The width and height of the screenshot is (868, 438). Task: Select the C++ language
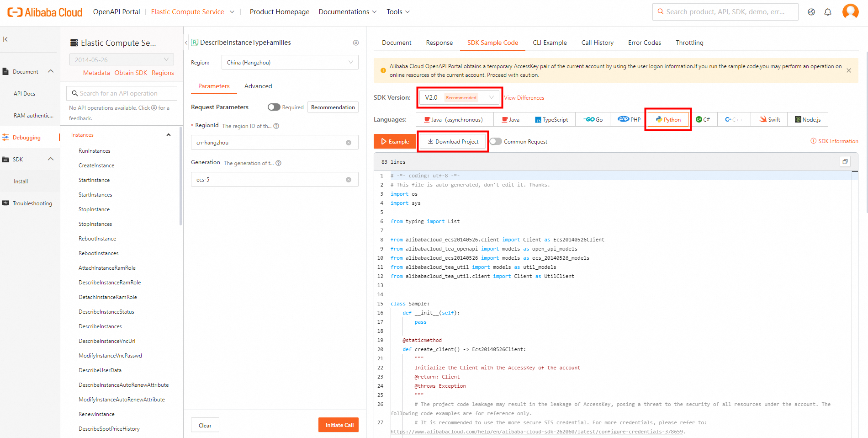click(734, 119)
